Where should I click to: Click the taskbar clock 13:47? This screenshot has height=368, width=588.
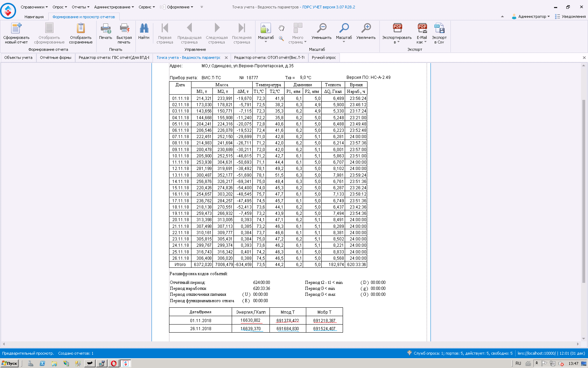click(x=573, y=363)
